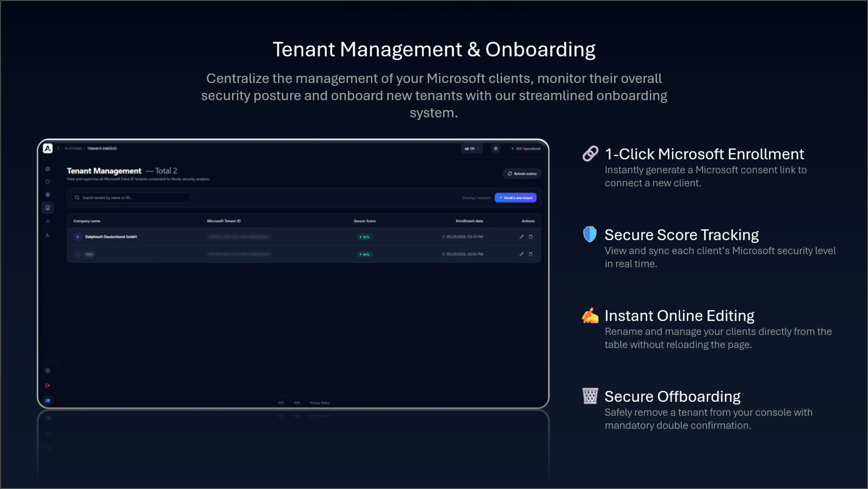The image size is (868, 489).
Task: Click the 1-Click Microsoft Enrollment heading
Action: pyautogui.click(x=705, y=154)
